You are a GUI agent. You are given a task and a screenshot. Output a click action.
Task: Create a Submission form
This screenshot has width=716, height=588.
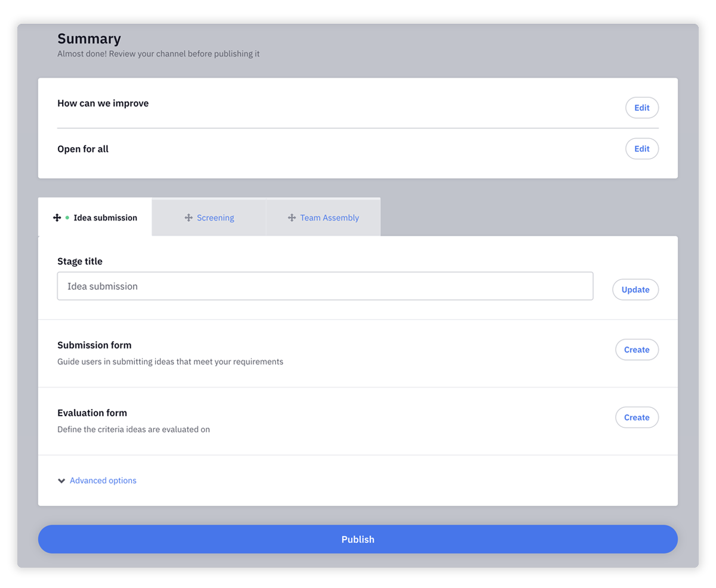point(637,349)
